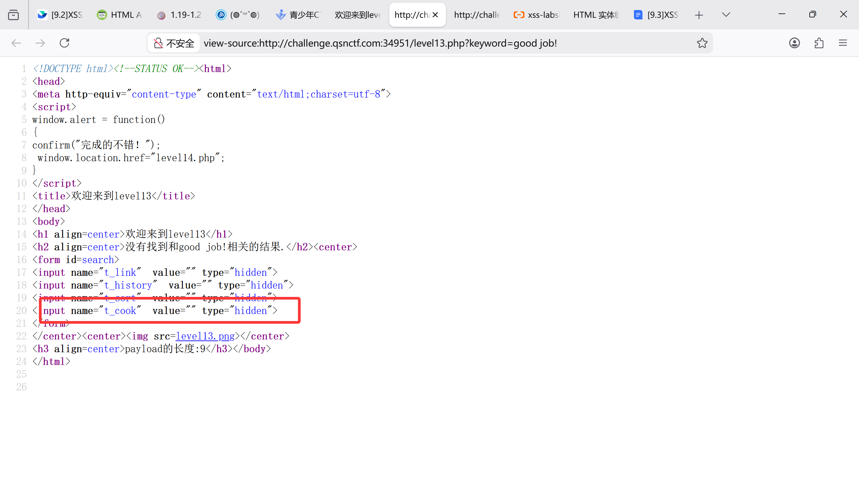This screenshot has width=859, height=504.
Task: Open the account profile icon
Action: point(794,43)
